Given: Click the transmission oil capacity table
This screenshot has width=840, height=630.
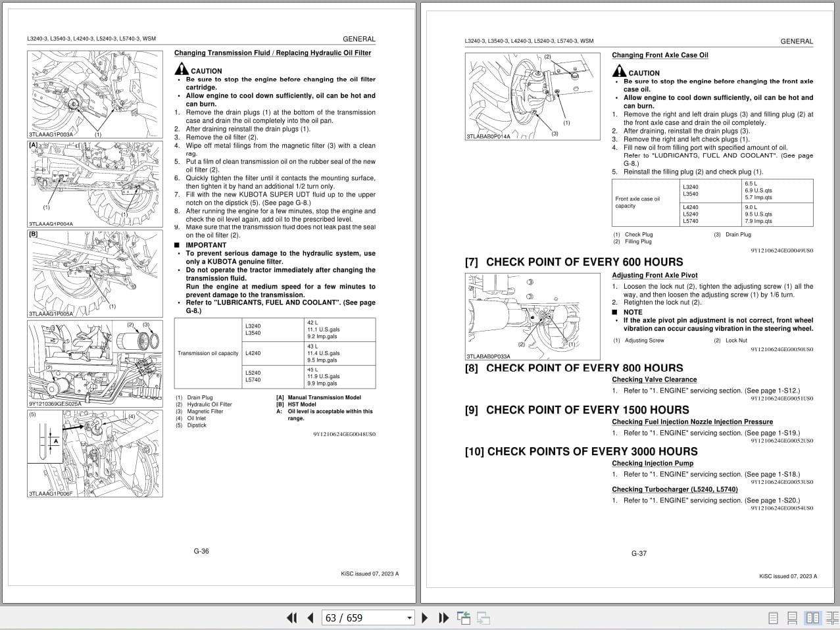Looking at the screenshot, I should (x=274, y=353).
